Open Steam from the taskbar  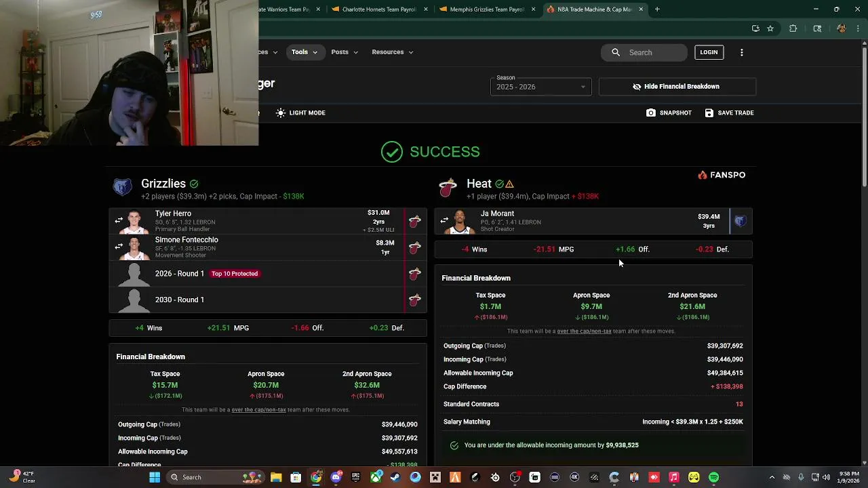pyautogui.click(x=395, y=477)
